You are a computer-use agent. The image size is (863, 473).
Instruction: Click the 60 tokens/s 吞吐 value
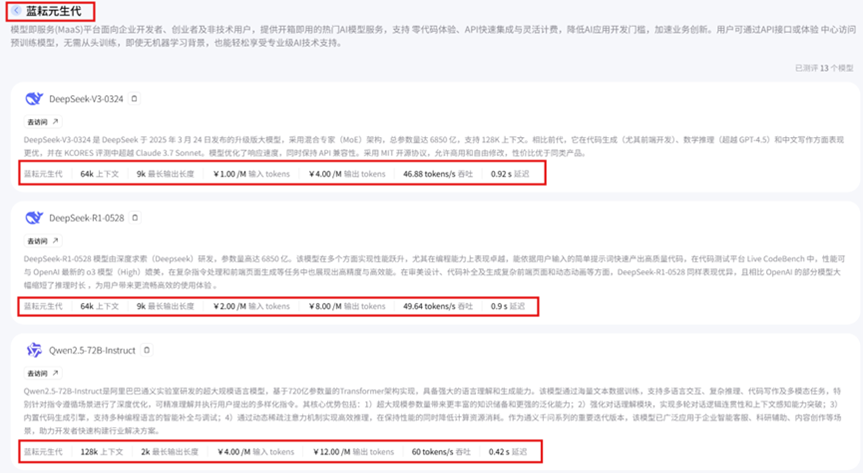[x=441, y=452]
